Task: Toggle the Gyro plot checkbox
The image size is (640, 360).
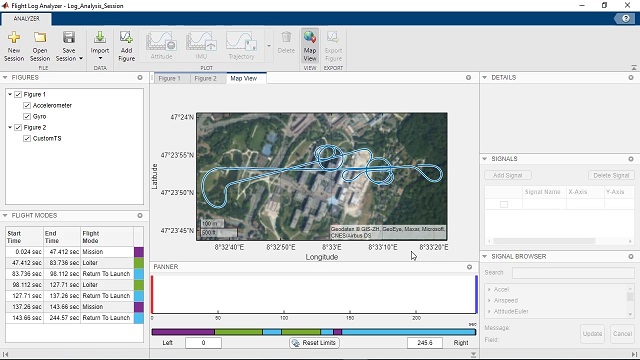Action: click(x=27, y=116)
